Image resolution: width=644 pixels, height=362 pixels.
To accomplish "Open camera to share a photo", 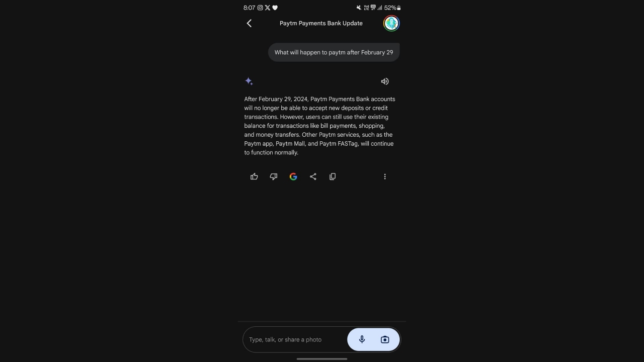I will pos(385,339).
